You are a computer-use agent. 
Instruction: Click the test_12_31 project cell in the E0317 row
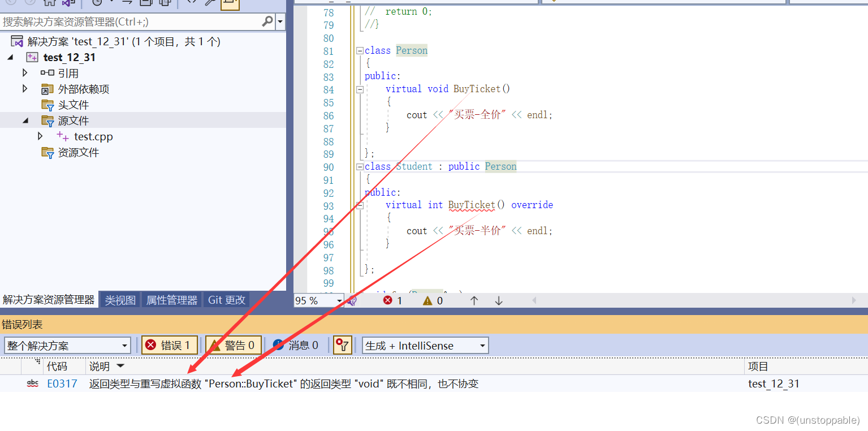click(x=774, y=383)
